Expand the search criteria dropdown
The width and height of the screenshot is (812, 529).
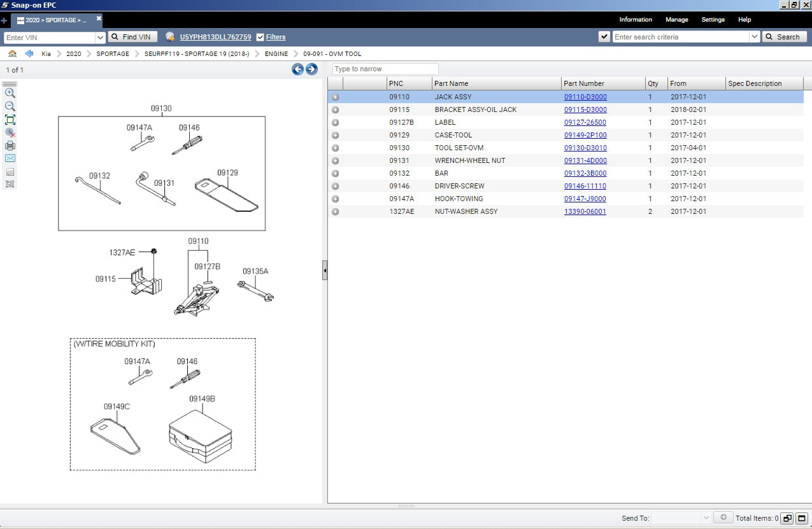(755, 37)
